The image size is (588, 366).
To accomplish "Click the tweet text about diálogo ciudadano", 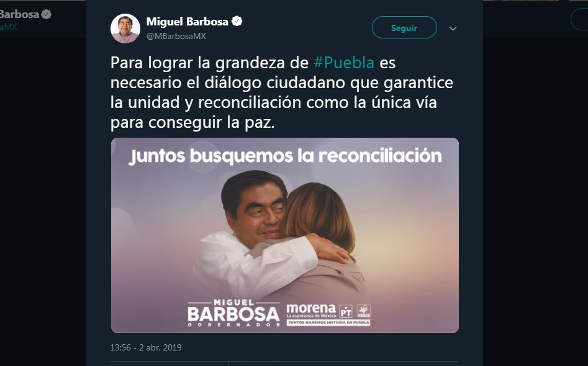I will (282, 92).
